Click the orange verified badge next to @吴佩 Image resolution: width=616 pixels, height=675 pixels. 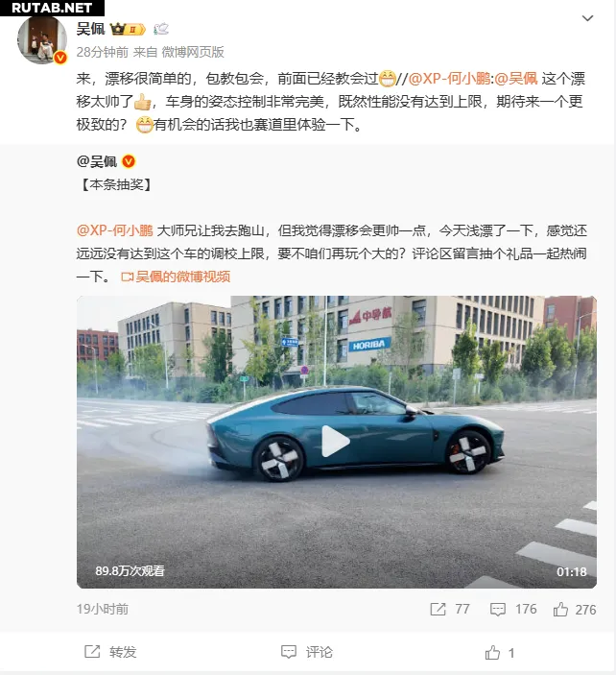(x=129, y=161)
